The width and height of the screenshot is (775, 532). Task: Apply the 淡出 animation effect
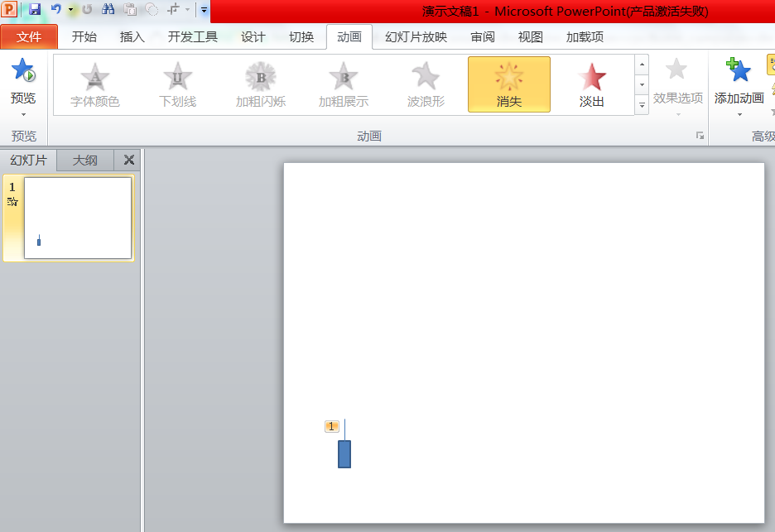591,84
